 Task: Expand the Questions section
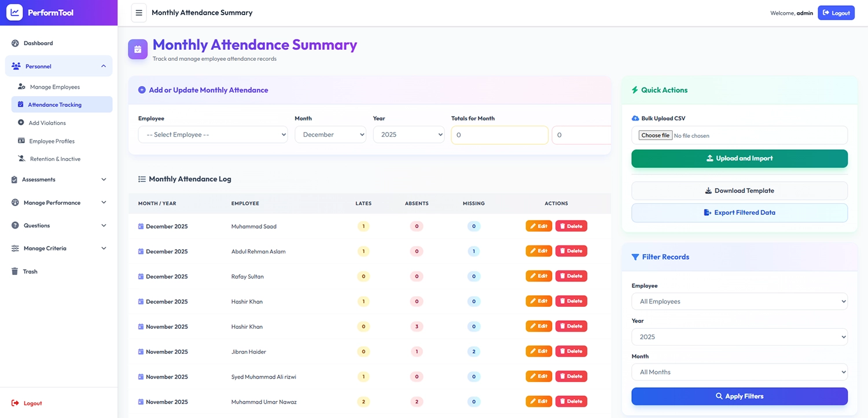[x=58, y=225]
